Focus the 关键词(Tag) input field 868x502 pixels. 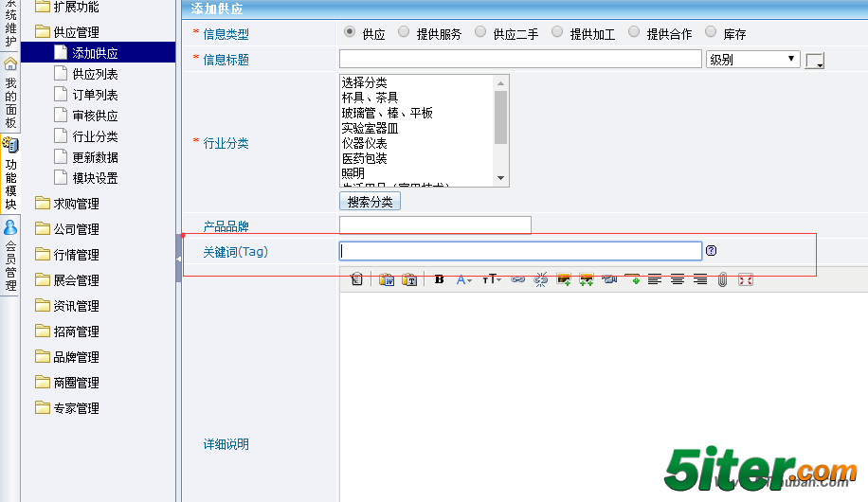click(520, 251)
